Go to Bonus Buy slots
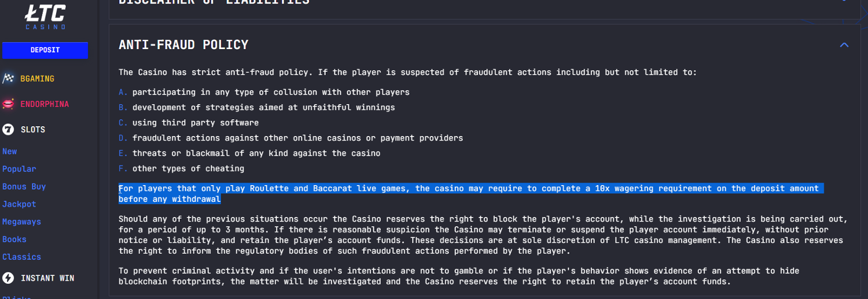 tap(24, 187)
